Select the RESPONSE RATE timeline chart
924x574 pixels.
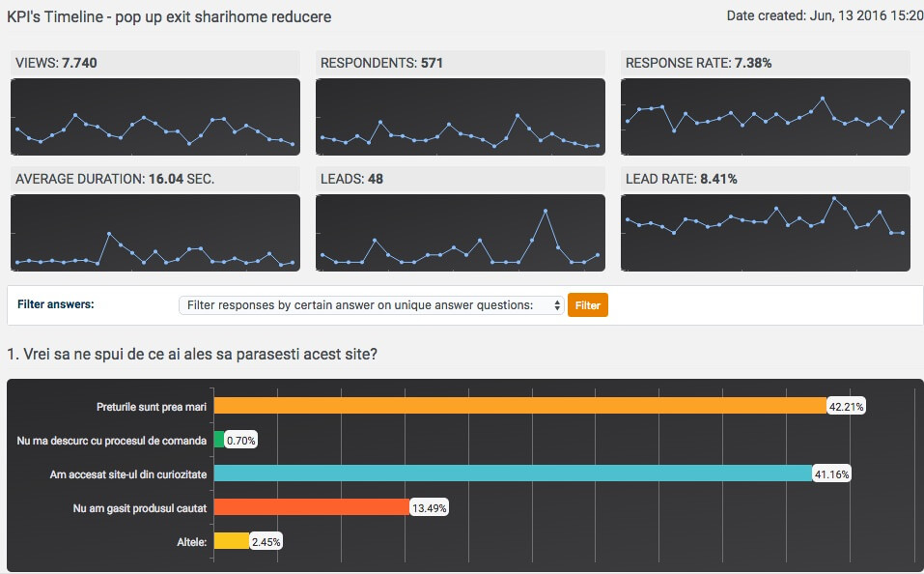click(x=766, y=117)
